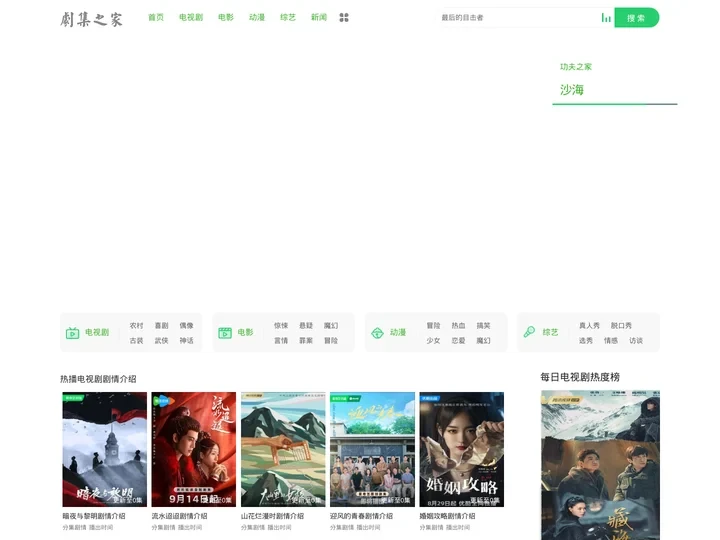Open 动漫 in top navigation bar
The height and width of the screenshot is (540, 720).
pyautogui.click(x=257, y=17)
